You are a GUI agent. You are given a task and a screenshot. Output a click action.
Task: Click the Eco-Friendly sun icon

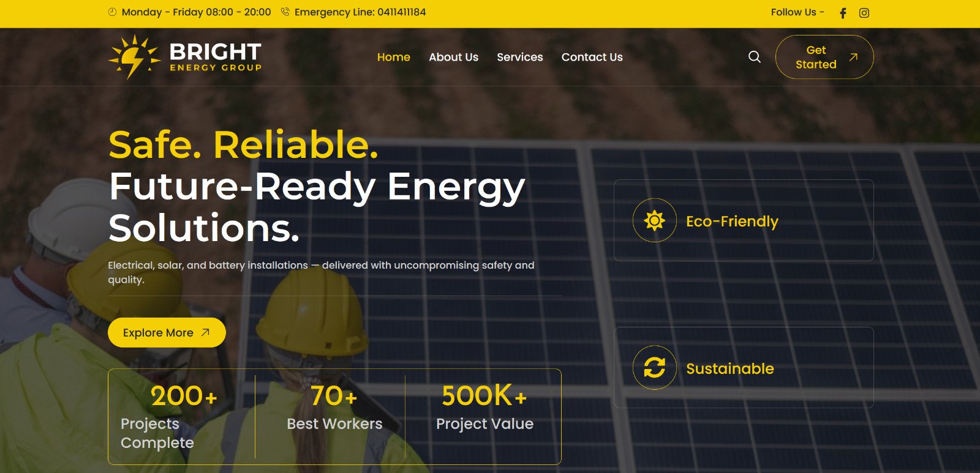[654, 220]
